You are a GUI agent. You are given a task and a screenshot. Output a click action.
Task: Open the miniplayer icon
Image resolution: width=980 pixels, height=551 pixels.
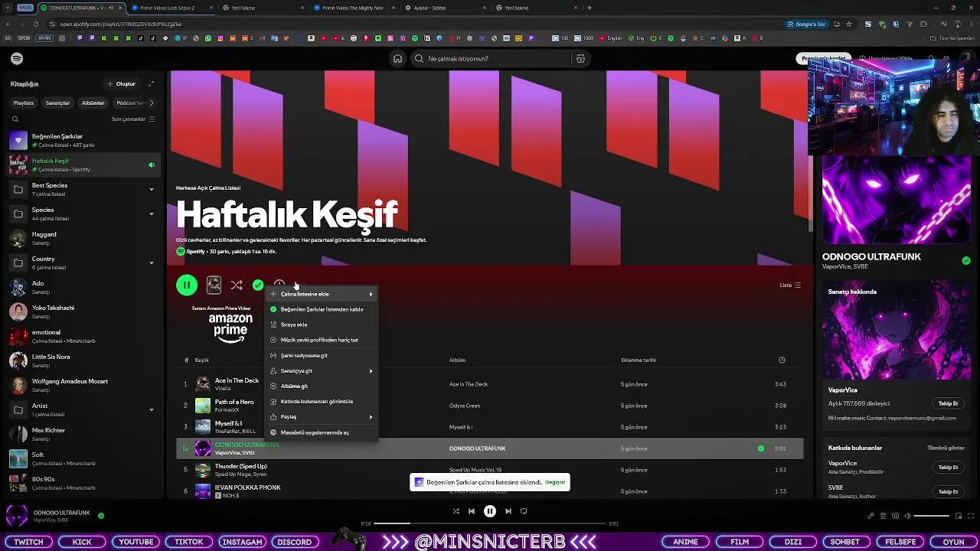(958, 516)
